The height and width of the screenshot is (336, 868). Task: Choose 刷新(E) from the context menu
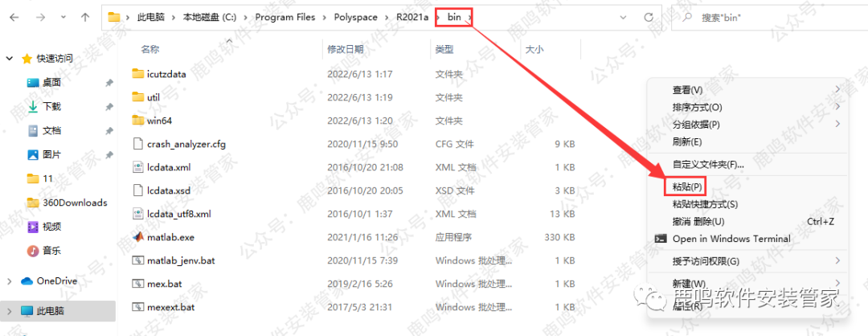coord(747,142)
